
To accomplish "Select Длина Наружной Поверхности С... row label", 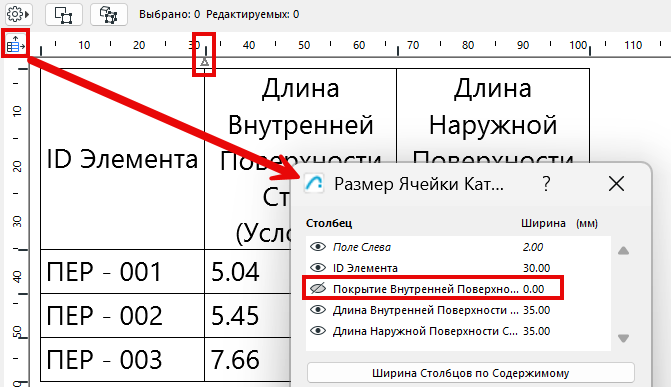I will (425, 331).
